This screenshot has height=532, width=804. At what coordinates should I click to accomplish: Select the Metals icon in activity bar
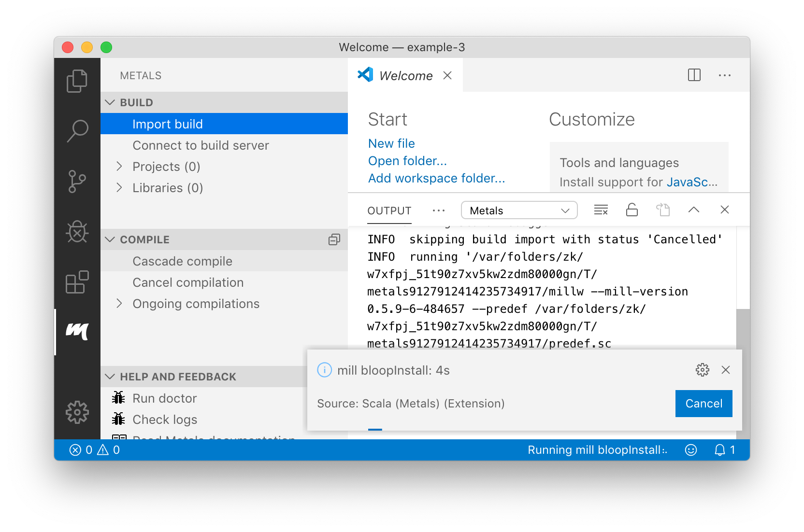[77, 332]
